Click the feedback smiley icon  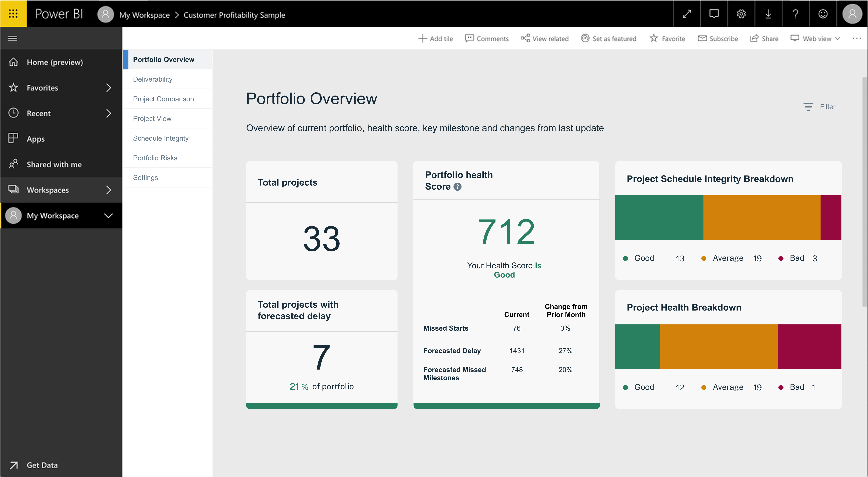click(x=823, y=14)
